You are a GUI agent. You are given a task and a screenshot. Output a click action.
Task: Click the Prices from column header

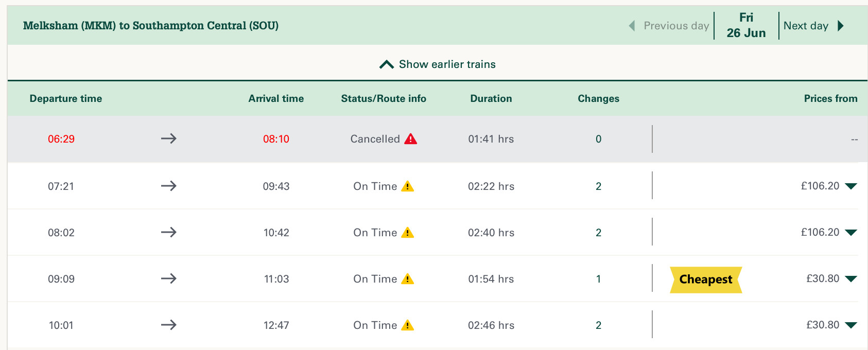coord(830,98)
